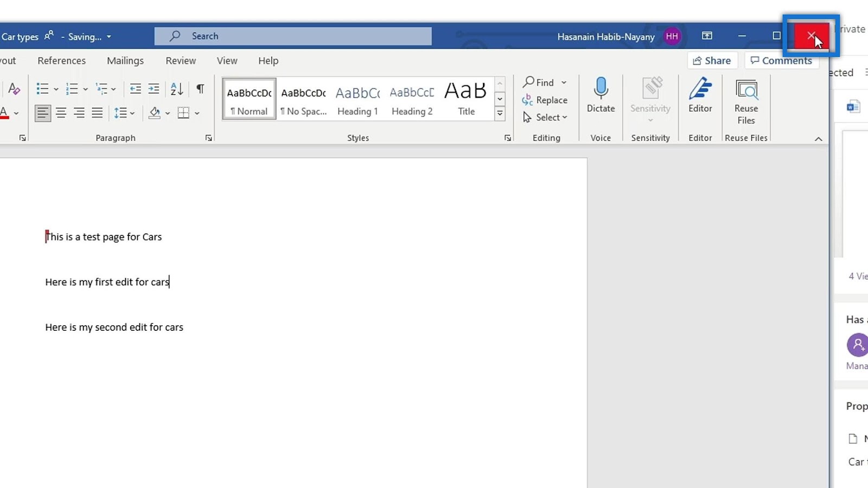Click into the Search box
Screen dimensions: 868x488
tap(293, 36)
